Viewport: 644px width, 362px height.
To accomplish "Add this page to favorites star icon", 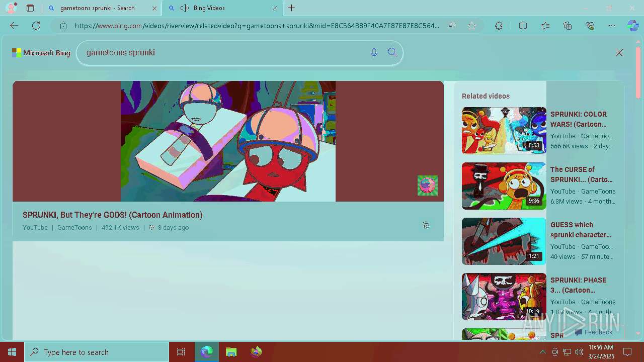I will pos(472,26).
